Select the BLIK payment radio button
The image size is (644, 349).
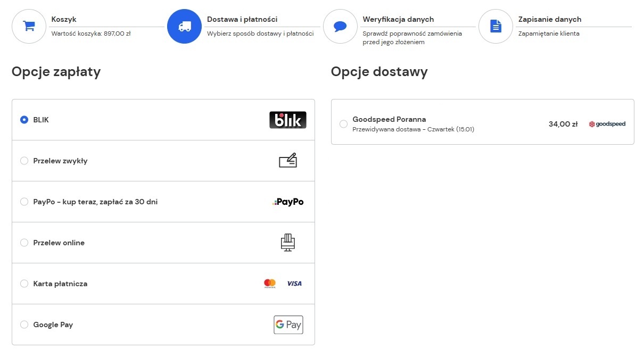tap(24, 120)
